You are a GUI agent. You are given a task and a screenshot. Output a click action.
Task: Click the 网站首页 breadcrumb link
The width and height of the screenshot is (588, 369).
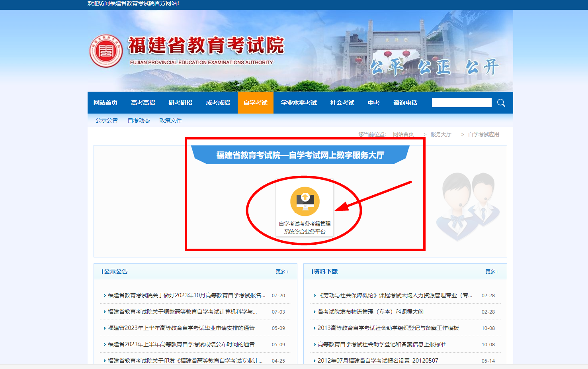point(403,134)
